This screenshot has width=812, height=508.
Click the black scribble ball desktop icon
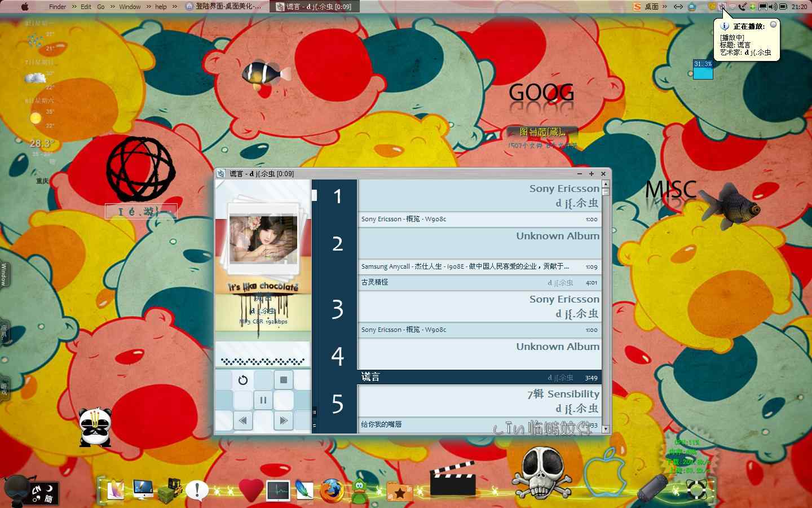(141, 169)
